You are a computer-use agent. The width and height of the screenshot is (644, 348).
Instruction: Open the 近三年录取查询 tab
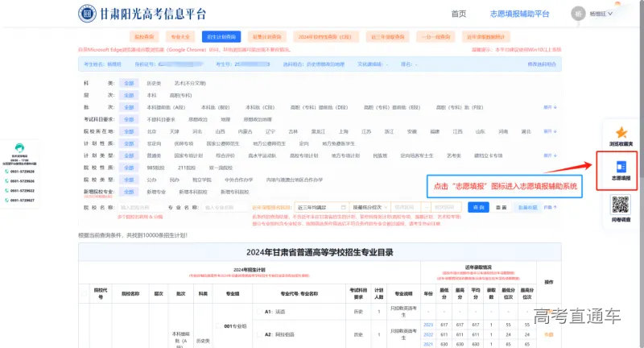click(x=388, y=37)
